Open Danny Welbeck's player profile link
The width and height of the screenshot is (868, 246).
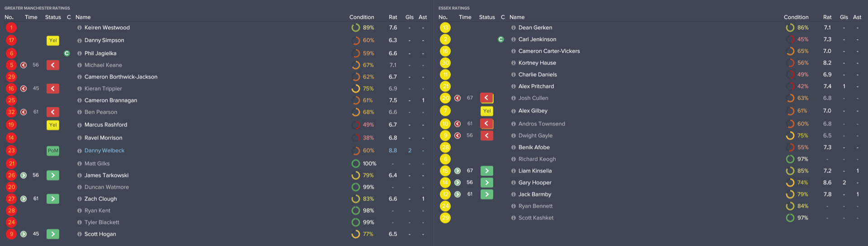pyautogui.click(x=104, y=151)
